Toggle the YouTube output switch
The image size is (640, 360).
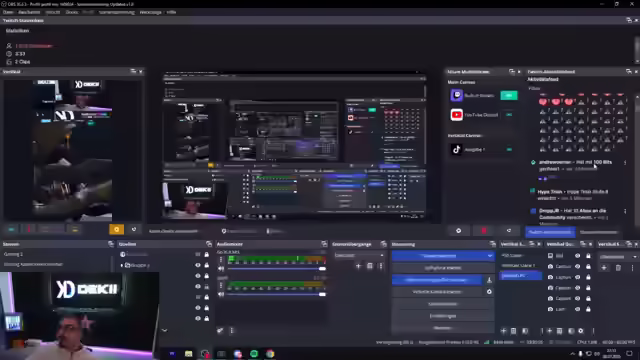(x=509, y=115)
